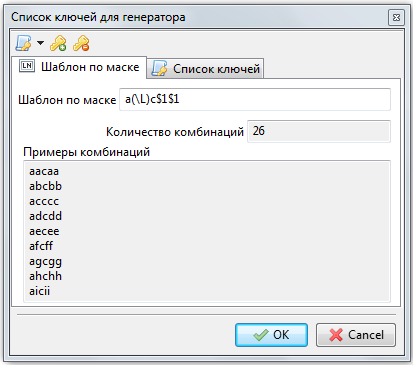Click the remove key icon with red minus

pos(81,43)
